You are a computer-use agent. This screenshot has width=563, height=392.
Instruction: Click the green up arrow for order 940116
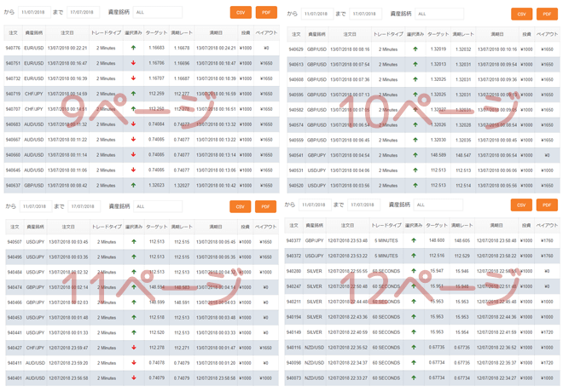414,347
